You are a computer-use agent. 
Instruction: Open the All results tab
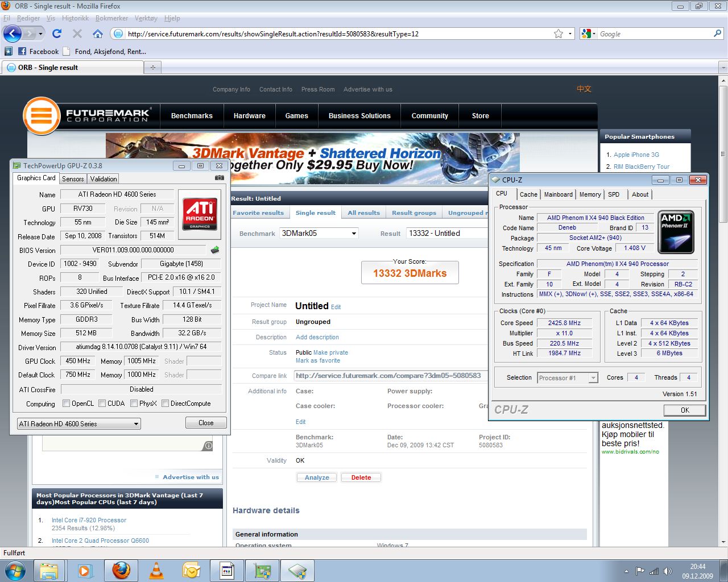[364, 213]
